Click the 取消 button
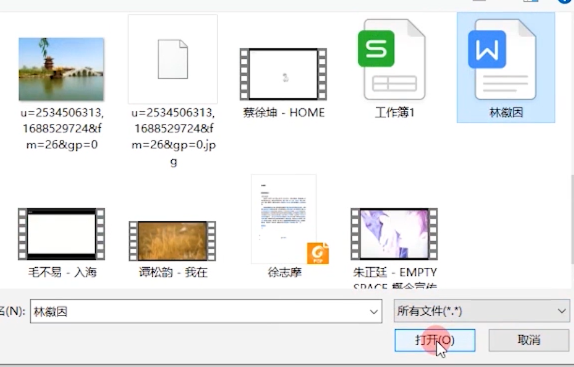The width and height of the screenshot is (574, 367). click(529, 340)
